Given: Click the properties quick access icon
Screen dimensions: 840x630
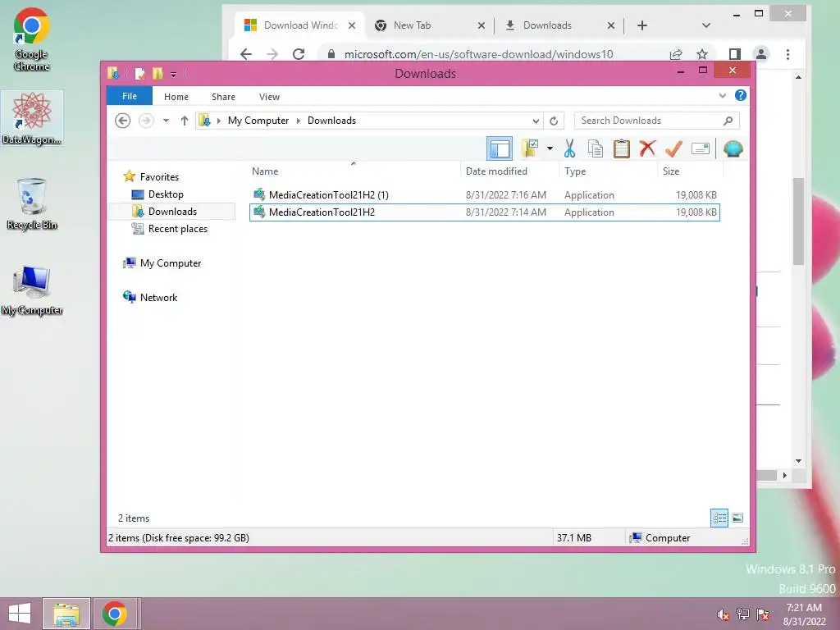Looking at the screenshot, I should coord(139,73).
